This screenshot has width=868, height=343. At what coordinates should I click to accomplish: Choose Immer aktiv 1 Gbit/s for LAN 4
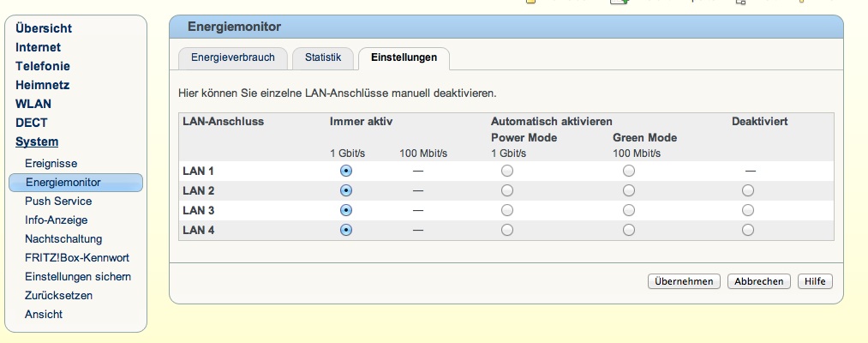346,230
